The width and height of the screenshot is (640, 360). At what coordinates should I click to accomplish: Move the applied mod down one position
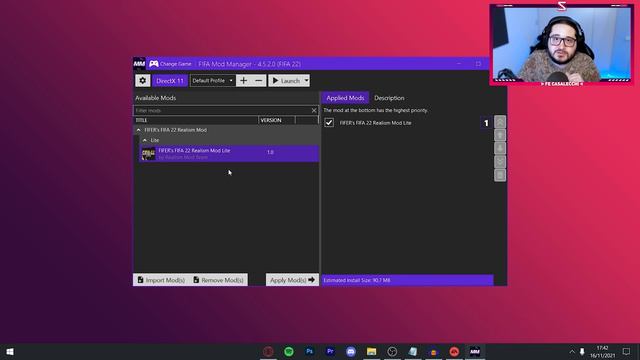pos(500,148)
